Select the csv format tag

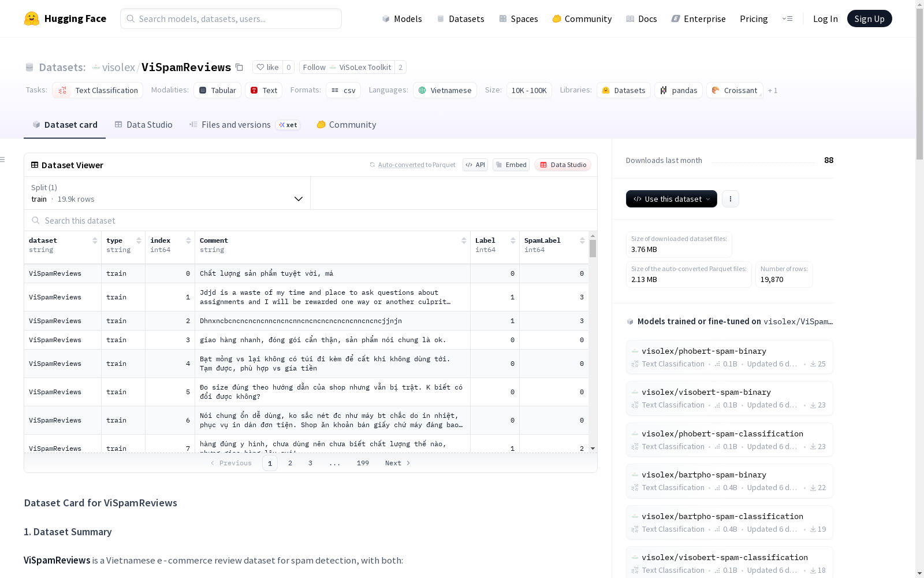[343, 90]
